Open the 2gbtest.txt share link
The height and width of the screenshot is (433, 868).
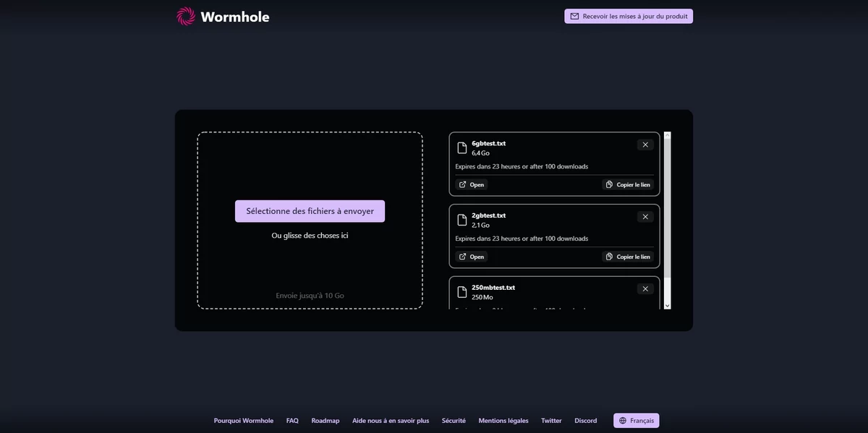472,257
